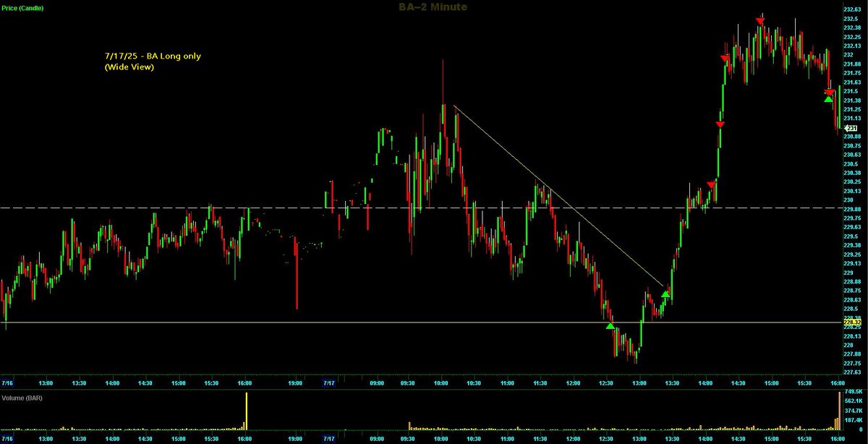Click the green buy arrow near 13:25
The width and height of the screenshot is (868, 444).
click(665, 295)
